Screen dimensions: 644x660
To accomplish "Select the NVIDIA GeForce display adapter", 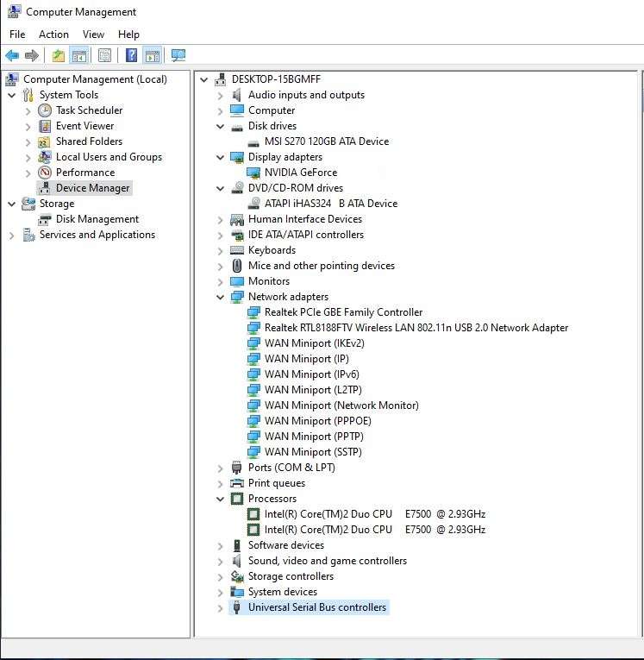I will [300, 173].
